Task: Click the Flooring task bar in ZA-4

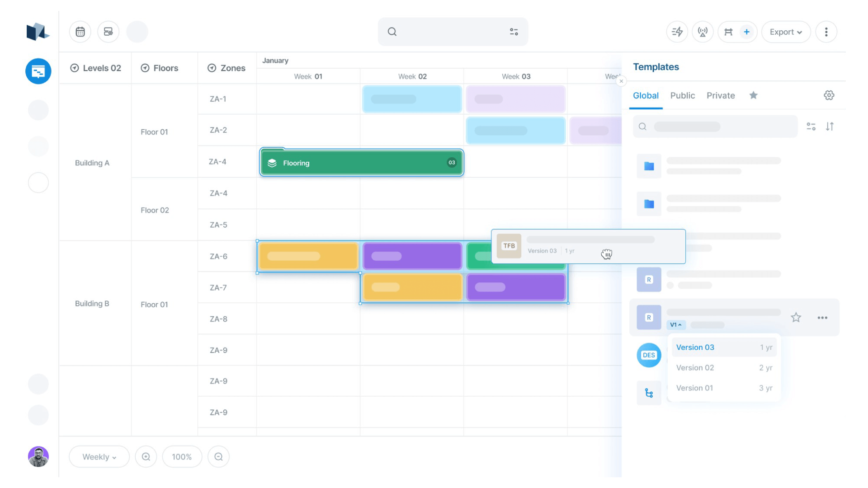Action: click(361, 163)
